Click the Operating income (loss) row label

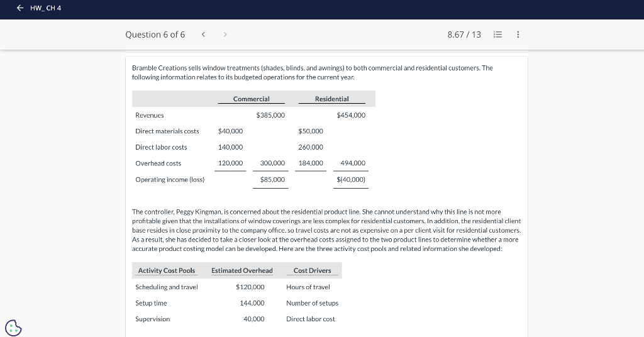(170, 180)
